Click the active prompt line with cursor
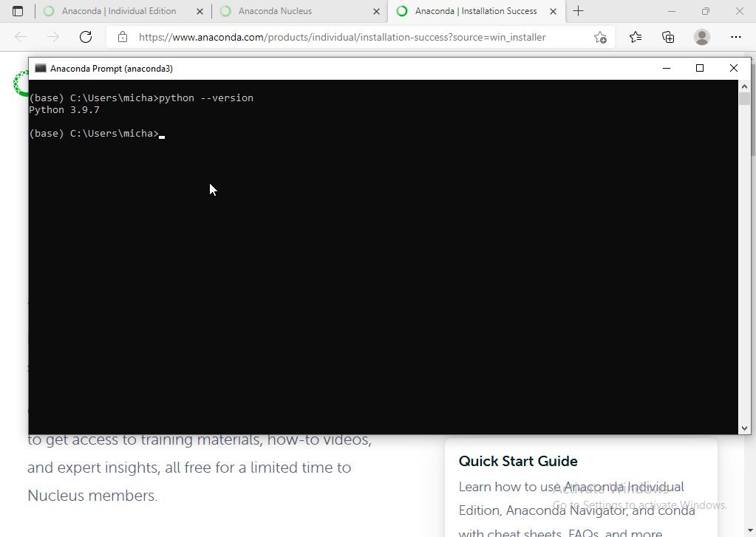756x537 pixels. point(97,134)
